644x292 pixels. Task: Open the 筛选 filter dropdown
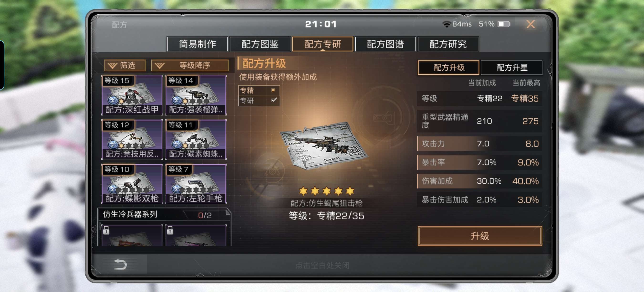point(125,65)
